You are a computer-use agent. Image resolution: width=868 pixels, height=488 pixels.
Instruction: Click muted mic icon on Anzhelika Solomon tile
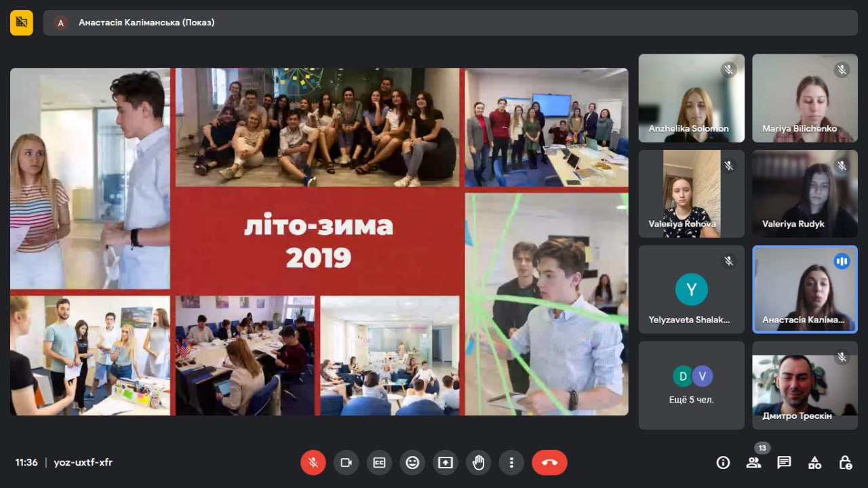point(729,69)
